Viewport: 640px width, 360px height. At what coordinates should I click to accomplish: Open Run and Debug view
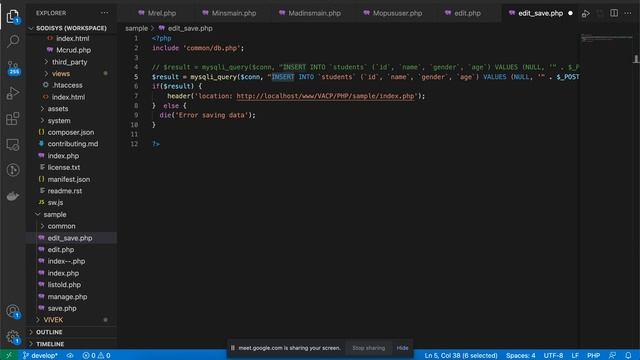coord(13,93)
